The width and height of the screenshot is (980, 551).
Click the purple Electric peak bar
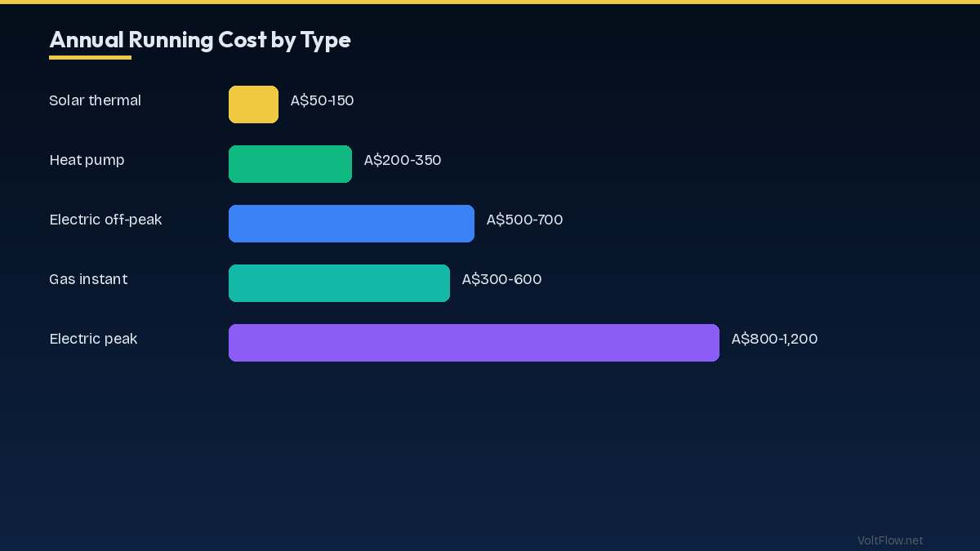474,343
